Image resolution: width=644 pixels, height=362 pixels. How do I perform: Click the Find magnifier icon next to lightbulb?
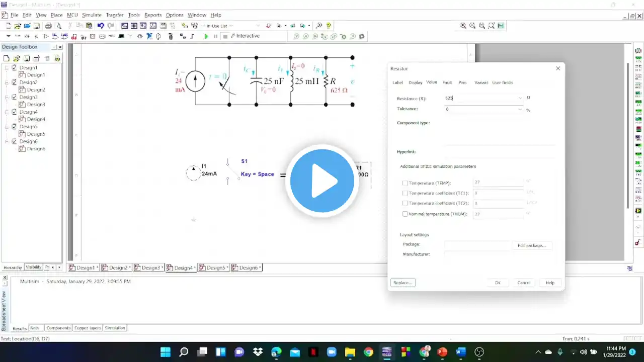(319, 26)
